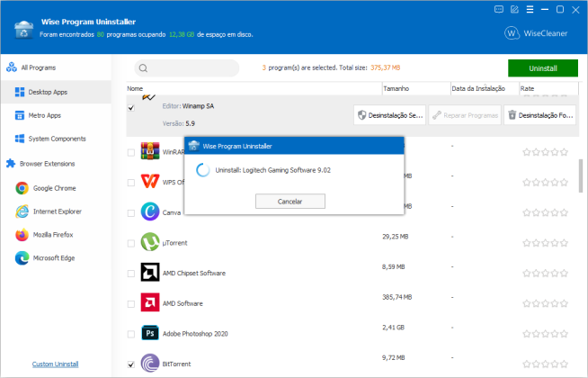The height and width of the screenshot is (378, 588).
Task: Click the search magnifier icon
Action: tap(143, 68)
